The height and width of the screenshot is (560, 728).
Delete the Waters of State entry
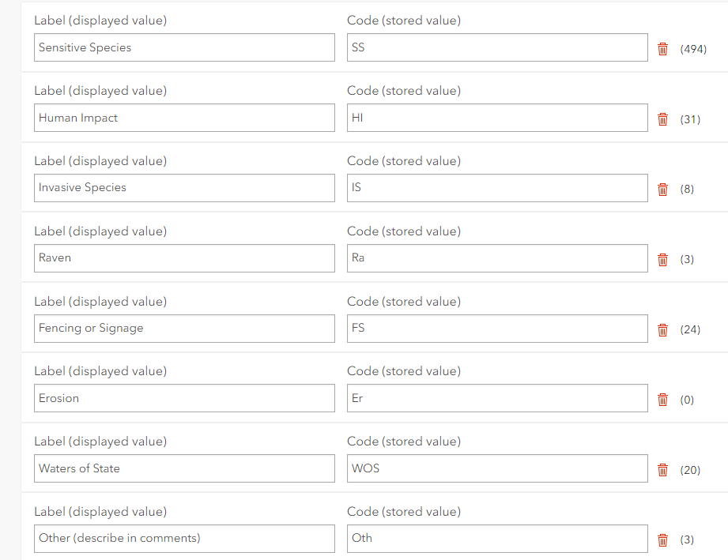[x=662, y=469]
